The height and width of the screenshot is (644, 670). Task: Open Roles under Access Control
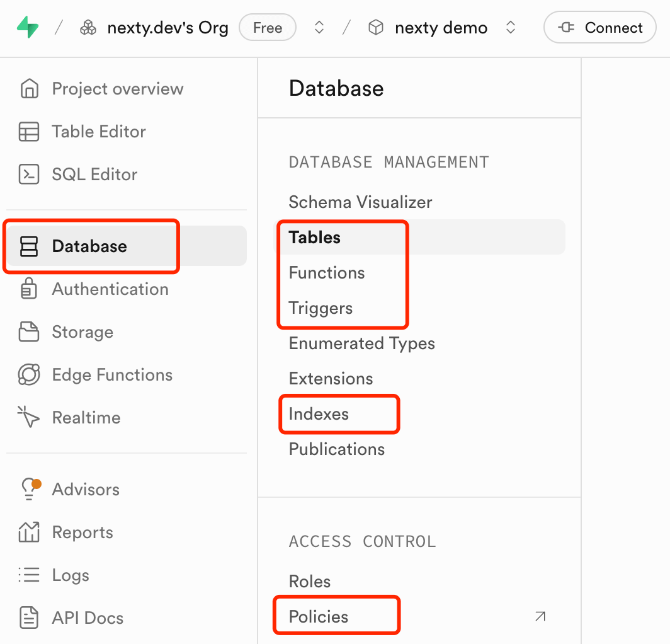click(x=310, y=582)
